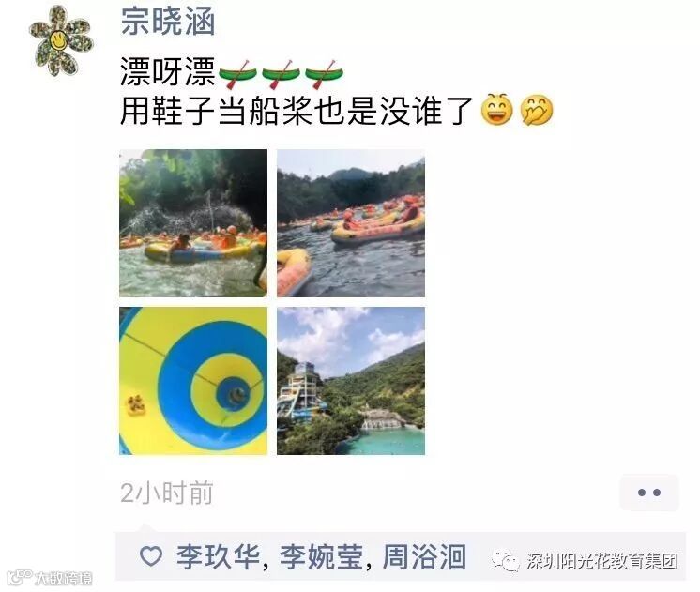
Task: Open liker 李婉莹's profile
Action: (x=322, y=556)
